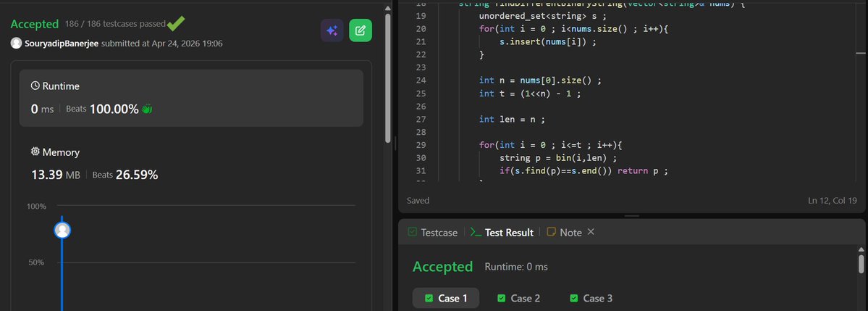The height and width of the screenshot is (311, 868).
Task: Click SouryadipBanerjee user avatar
Action: 16,43
